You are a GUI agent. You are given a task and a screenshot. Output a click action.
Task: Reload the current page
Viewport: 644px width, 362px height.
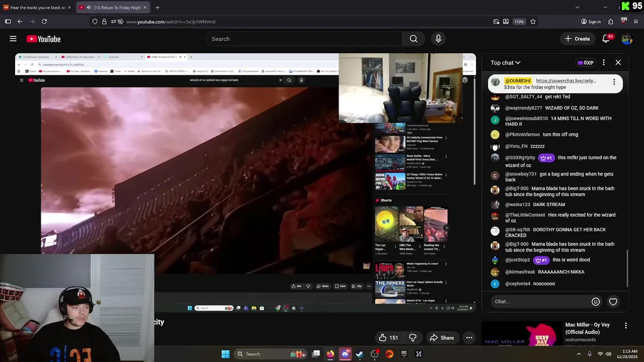[x=44, y=22]
